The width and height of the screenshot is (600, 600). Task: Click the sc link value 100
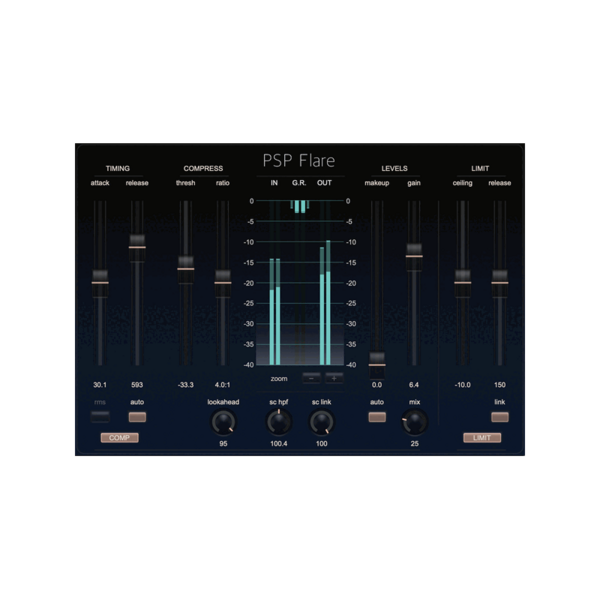pos(322,443)
